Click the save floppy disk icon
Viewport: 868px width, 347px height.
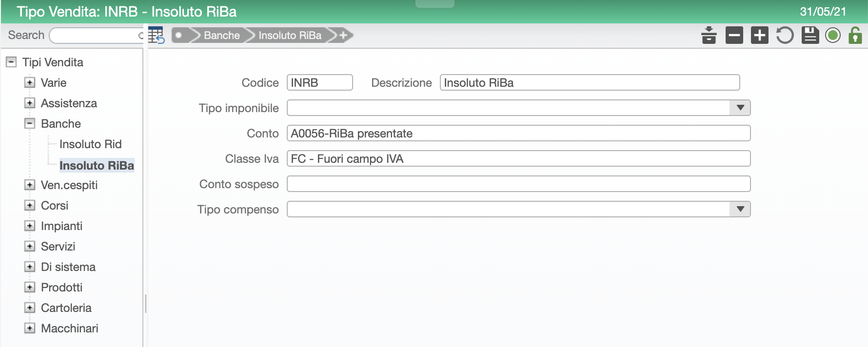810,35
